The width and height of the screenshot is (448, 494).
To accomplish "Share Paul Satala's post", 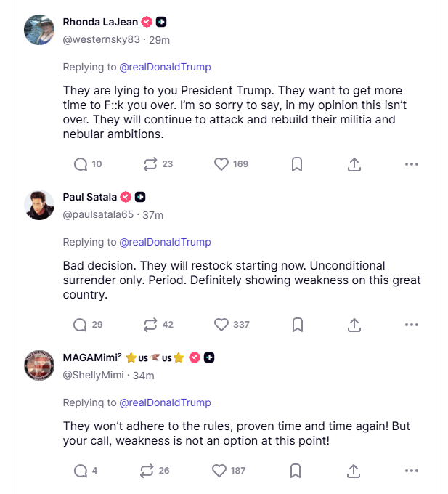I will pos(354,325).
